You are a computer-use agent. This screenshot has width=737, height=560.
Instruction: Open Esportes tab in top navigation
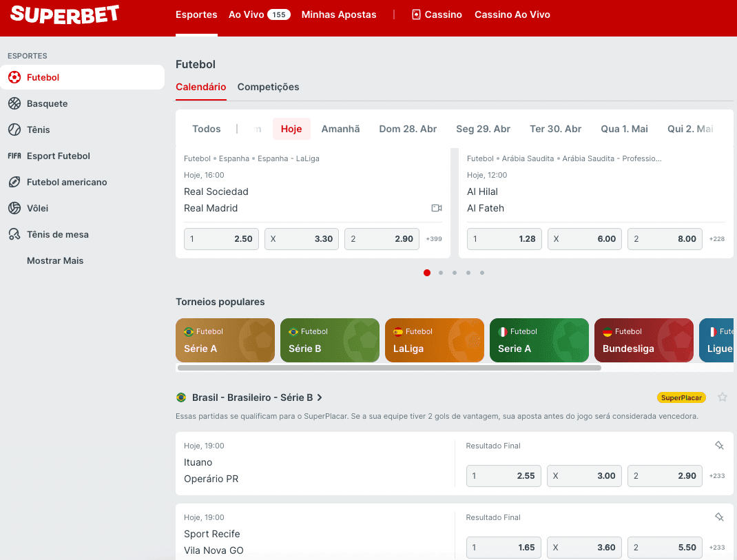pyautogui.click(x=196, y=14)
